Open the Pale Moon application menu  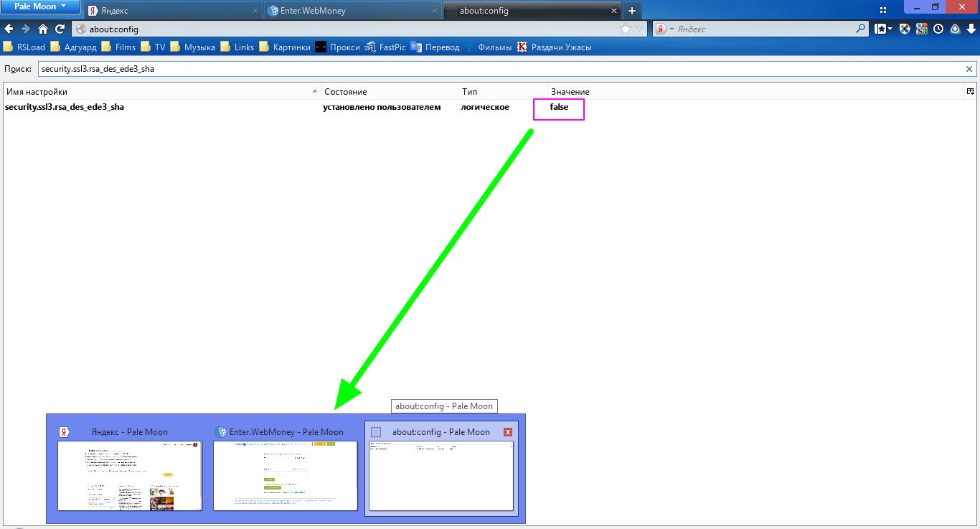[40, 6]
